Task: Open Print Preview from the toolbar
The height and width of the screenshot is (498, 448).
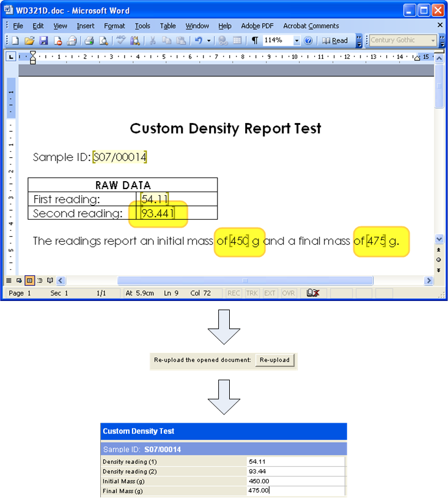Action: (x=103, y=41)
